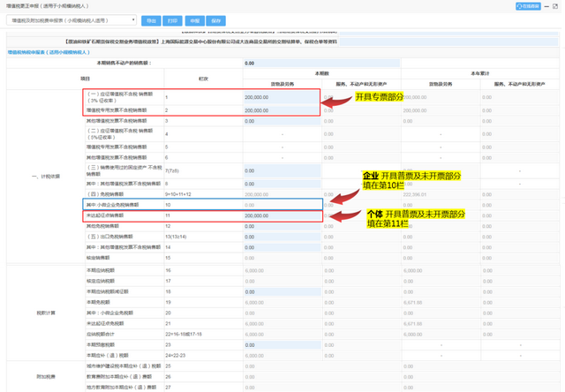Click row 12 其他免税销售额 input field
The image size is (565, 392).
click(282, 226)
